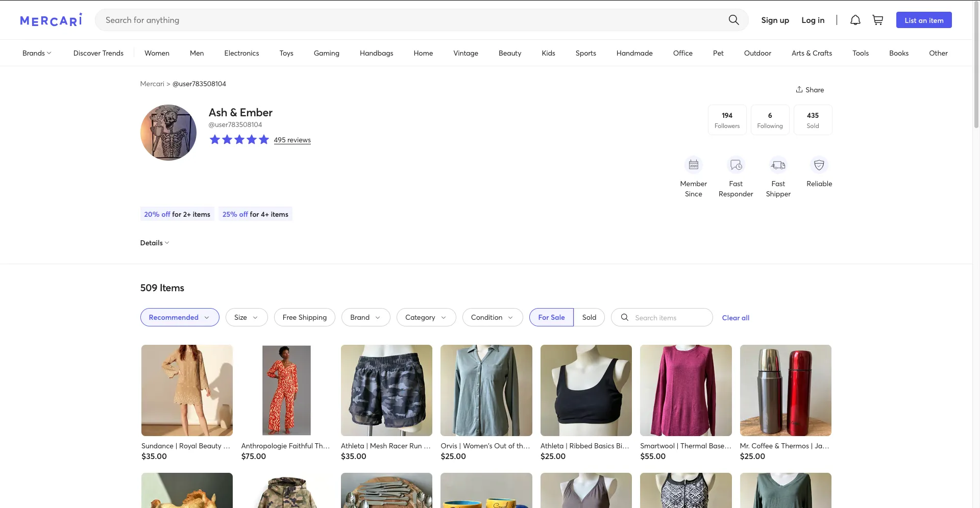Open the Smartwool Thermal Base listing

[x=685, y=403]
